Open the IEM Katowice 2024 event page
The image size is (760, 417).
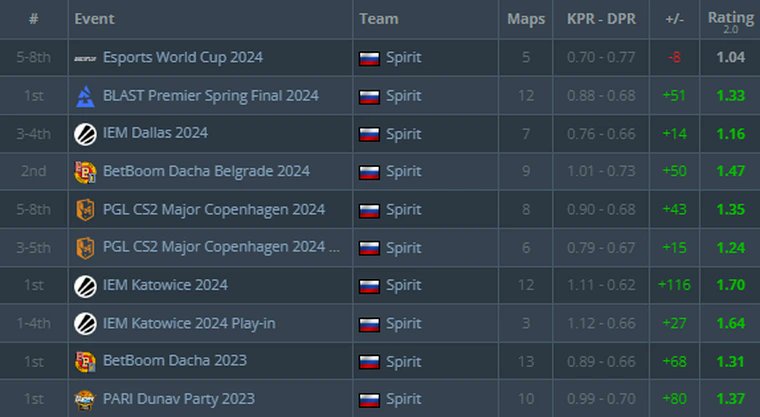tap(165, 285)
